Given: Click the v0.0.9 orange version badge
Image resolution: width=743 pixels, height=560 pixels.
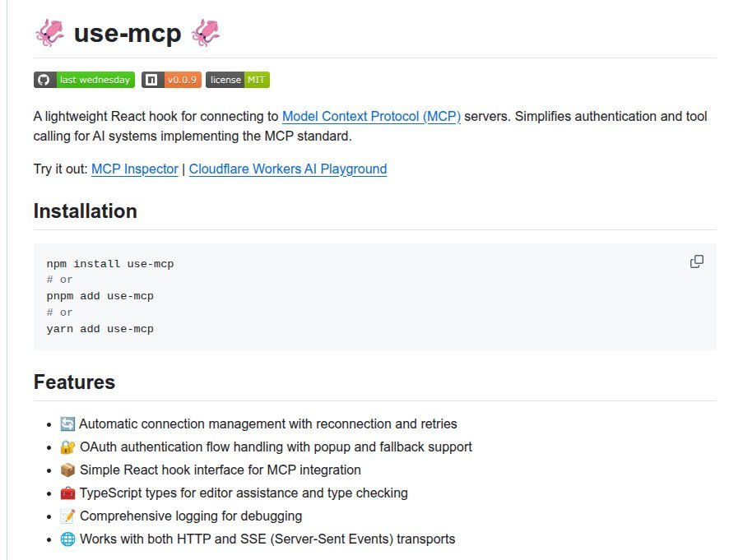Looking at the screenshot, I should pos(181,80).
